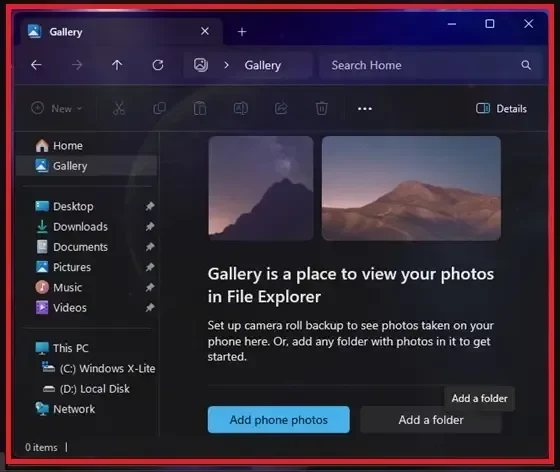The width and height of the screenshot is (560, 472).
Task: Toggle the Details pane
Action: (x=501, y=109)
